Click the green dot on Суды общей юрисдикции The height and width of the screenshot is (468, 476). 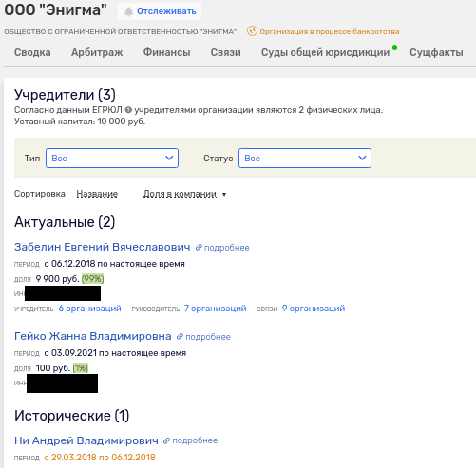[x=394, y=47]
